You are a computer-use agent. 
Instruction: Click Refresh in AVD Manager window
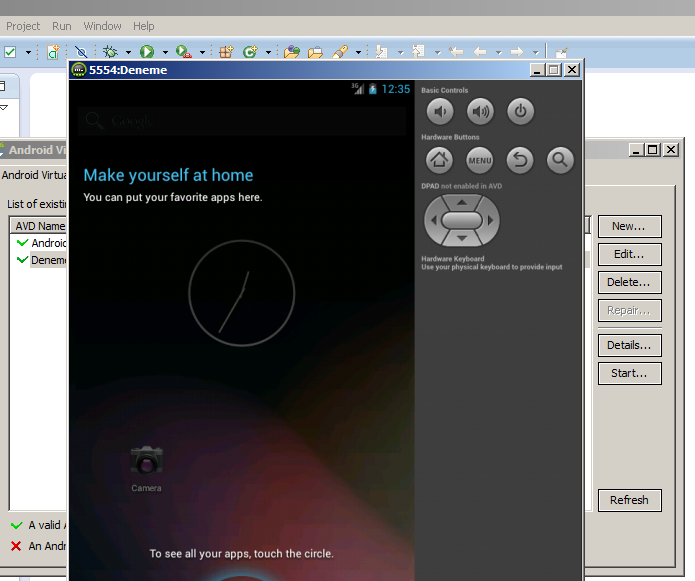coord(629,500)
